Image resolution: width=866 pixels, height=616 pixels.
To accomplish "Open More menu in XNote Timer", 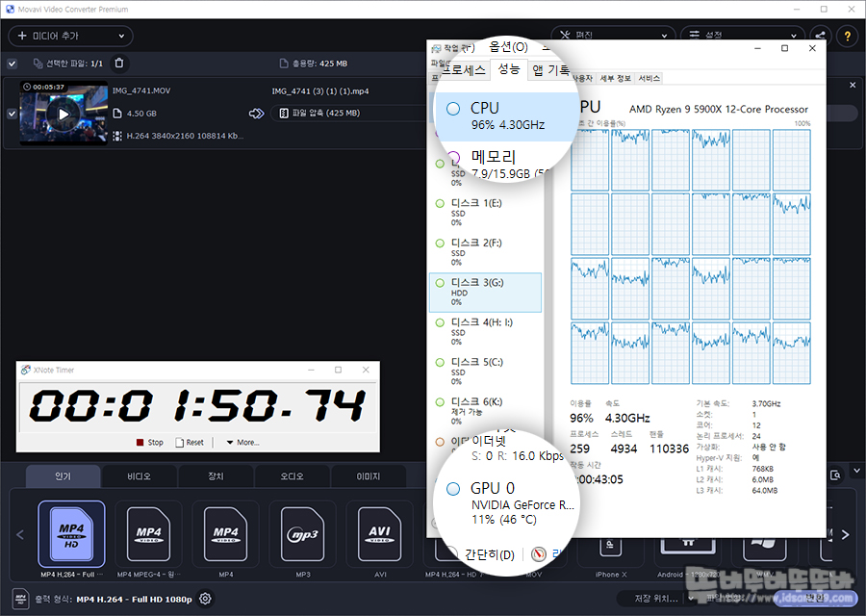I will tap(243, 442).
